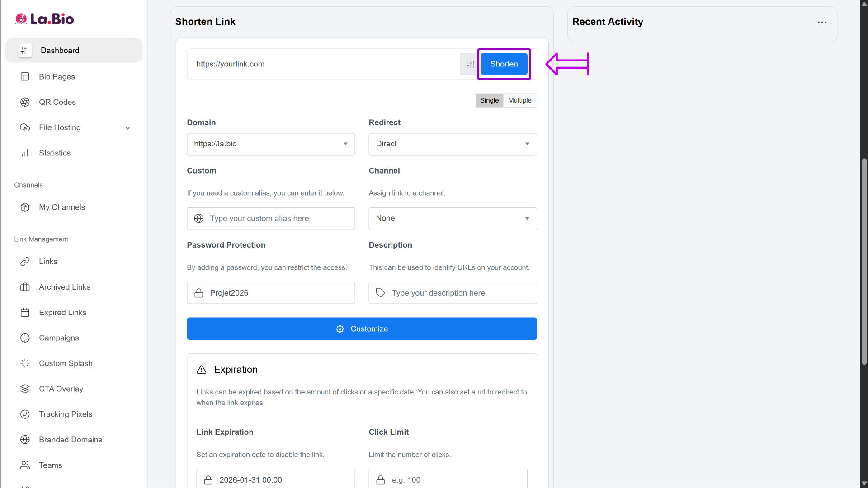Open the Channel dropdown set to None

452,218
